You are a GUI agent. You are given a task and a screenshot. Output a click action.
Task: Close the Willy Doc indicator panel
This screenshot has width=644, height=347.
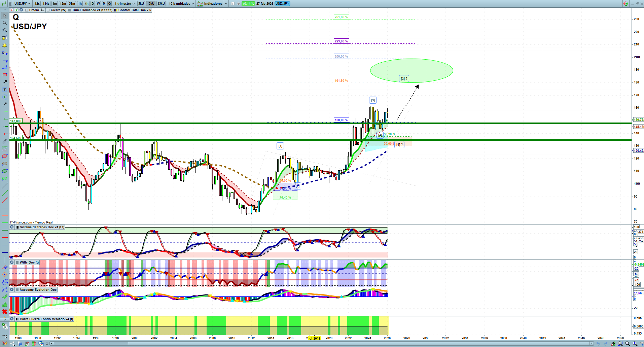(12, 263)
